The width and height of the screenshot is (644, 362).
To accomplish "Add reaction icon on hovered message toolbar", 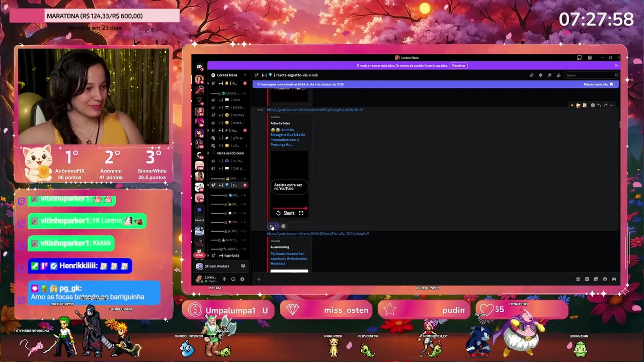I will pyautogui.click(x=593, y=105).
